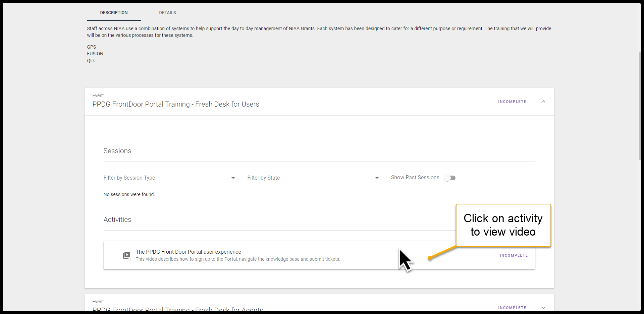The width and height of the screenshot is (644, 314).
Task: Click the page vertical scrollbar
Action: [x=640, y=106]
